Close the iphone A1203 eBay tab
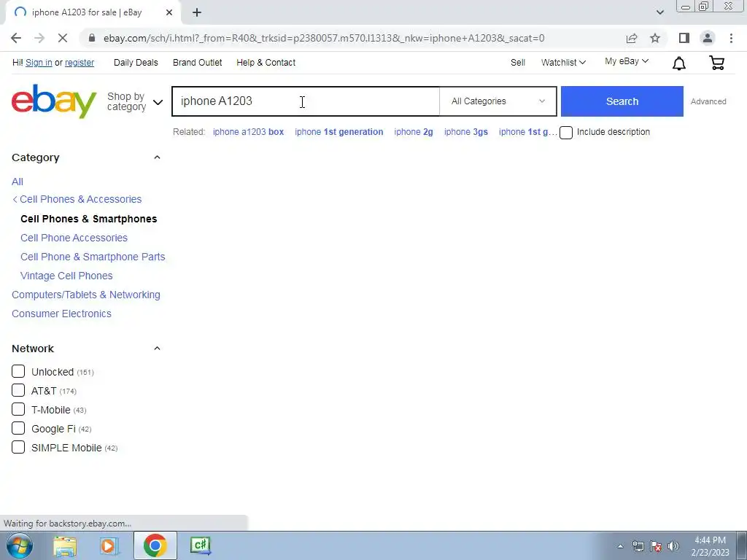Screen dimensions: 747x560 (x=169, y=13)
